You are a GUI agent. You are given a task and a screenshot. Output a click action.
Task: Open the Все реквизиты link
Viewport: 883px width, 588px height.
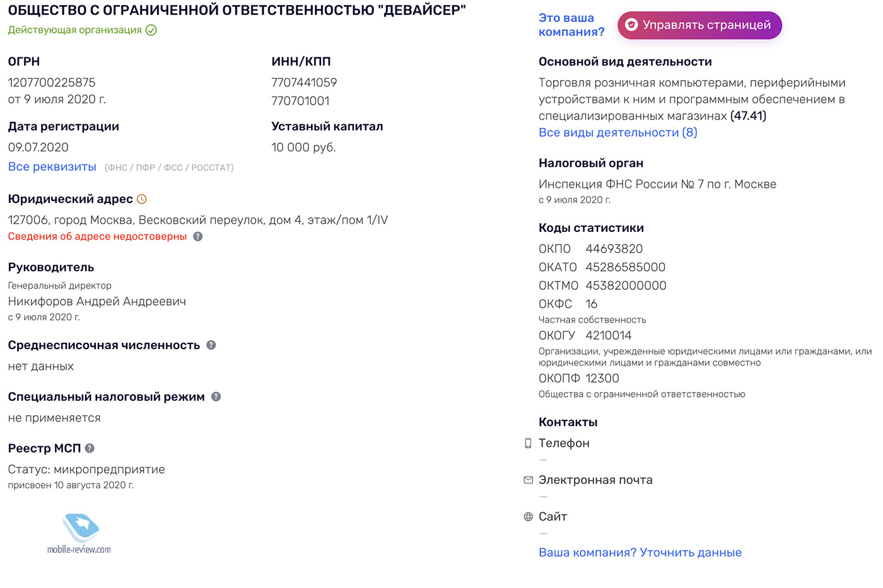tap(52, 166)
